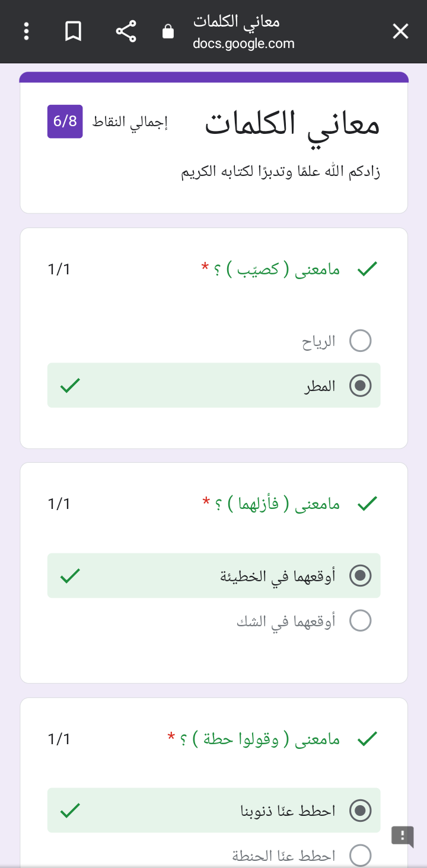Click checkmark beside احطط عنّا ذنوبنا answer
This screenshot has height=868, width=427.
pos(70,810)
